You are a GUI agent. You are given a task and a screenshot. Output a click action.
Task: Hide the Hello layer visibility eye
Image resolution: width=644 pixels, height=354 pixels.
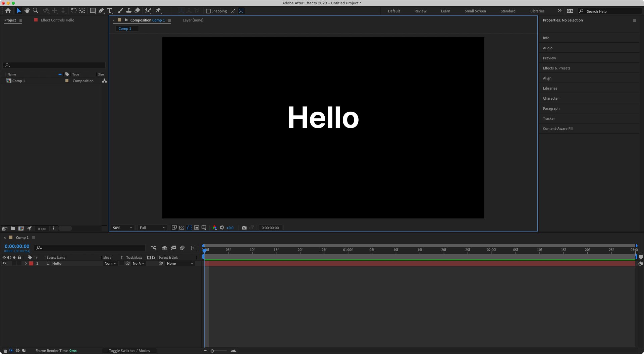(x=4, y=263)
